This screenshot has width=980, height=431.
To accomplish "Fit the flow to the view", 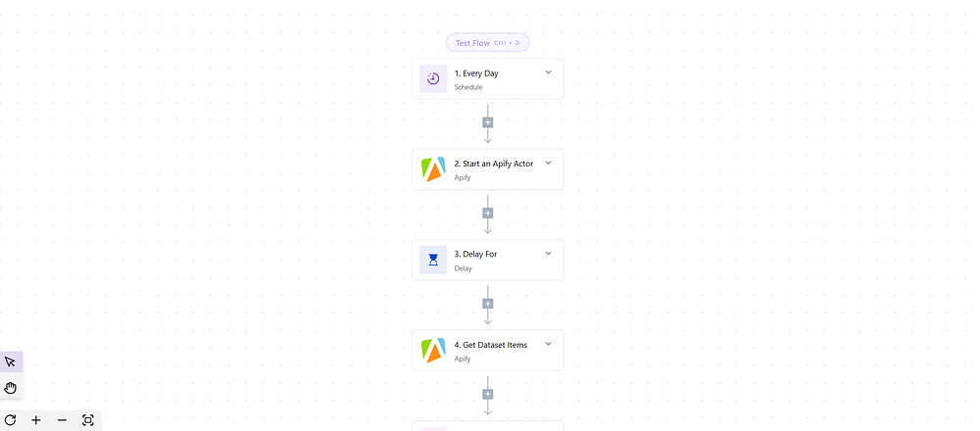I will pos(88,420).
